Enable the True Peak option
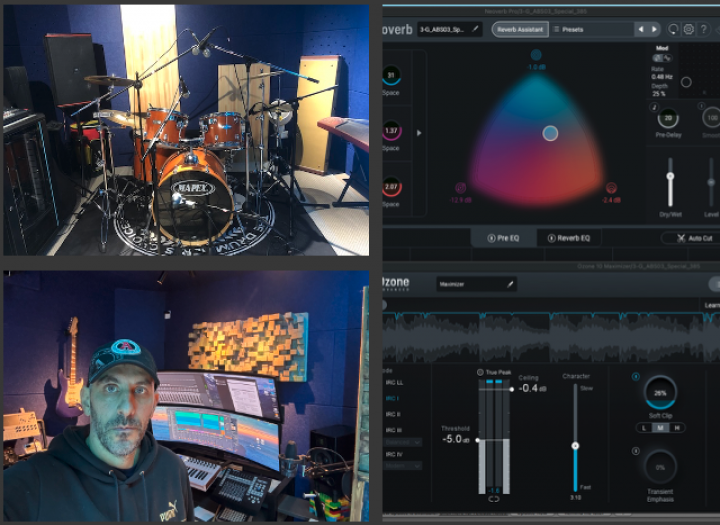The height and width of the screenshot is (525, 720). 479,372
